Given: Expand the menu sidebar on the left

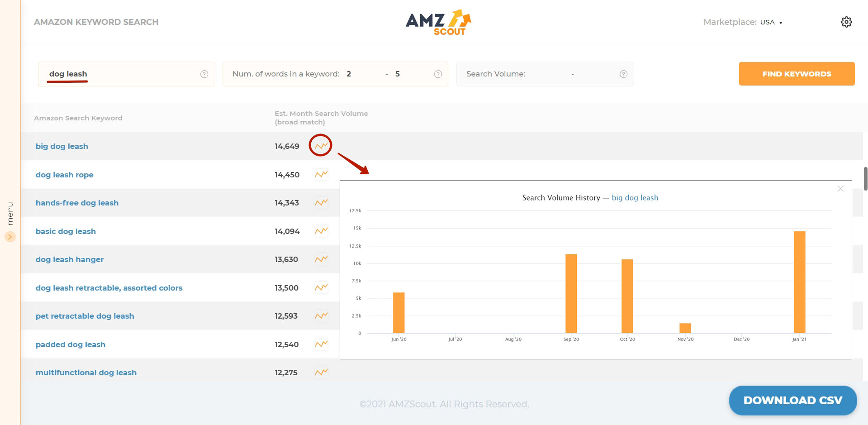Looking at the screenshot, I should click(9, 236).
